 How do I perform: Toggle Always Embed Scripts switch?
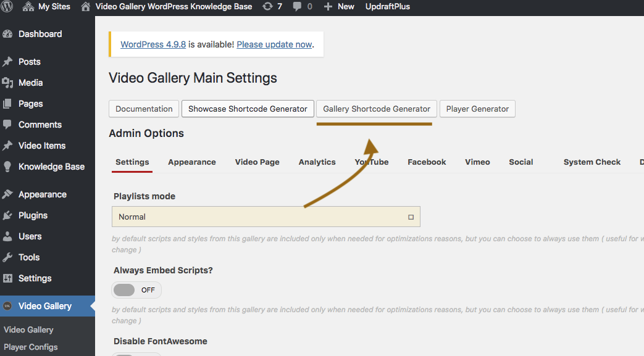coord(136,291)
